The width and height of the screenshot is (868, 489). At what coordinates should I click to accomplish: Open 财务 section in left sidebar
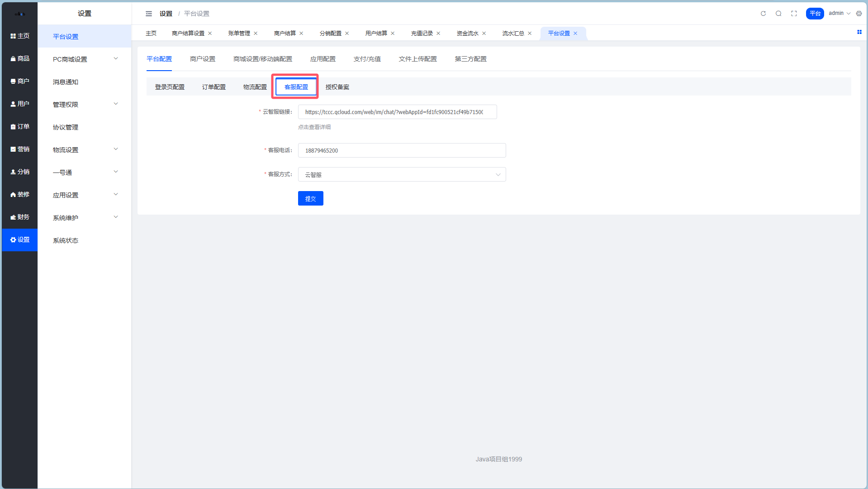click(20, 217)
